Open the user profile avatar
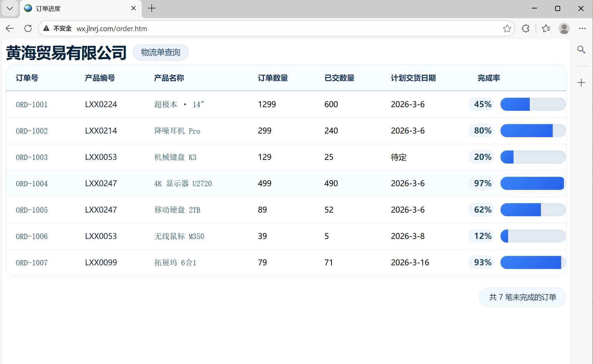Image resolution: width=593 pixels, height=364 pixels. coord(564,28)
